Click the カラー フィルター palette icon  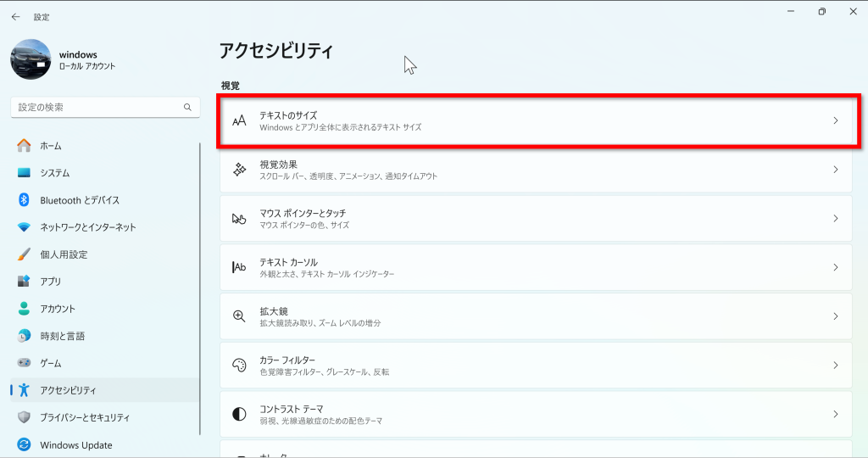(239, 365)
